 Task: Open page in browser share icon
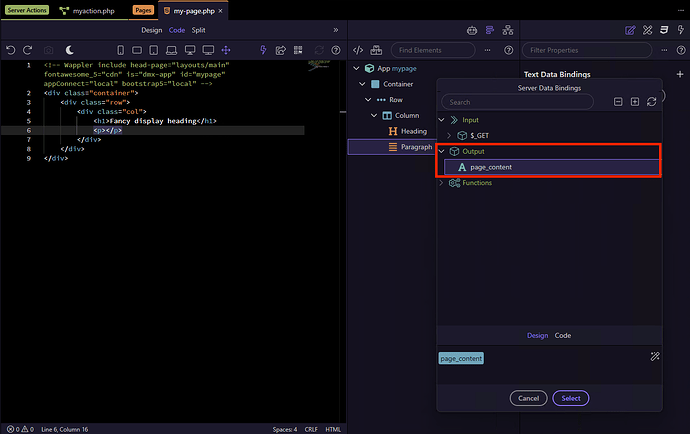click(280, 50)
